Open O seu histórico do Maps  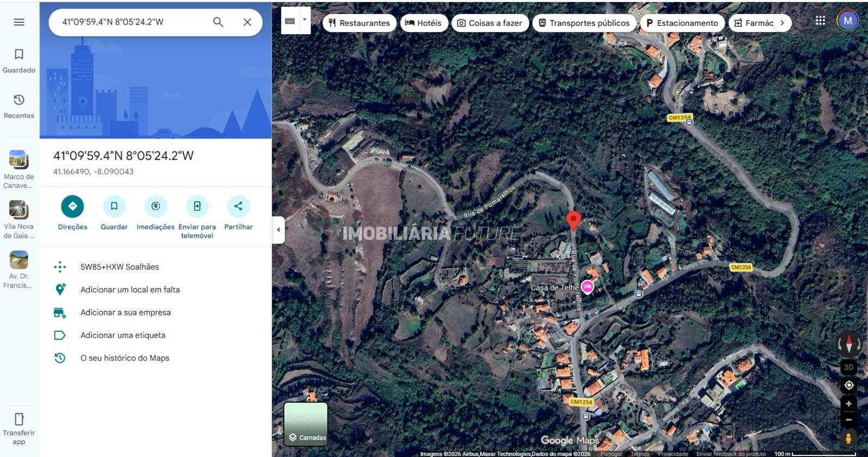125,358
